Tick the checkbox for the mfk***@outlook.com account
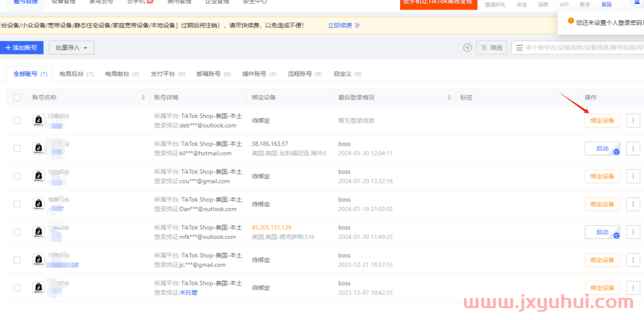The image size is (644, 320). tap(17, 232)
